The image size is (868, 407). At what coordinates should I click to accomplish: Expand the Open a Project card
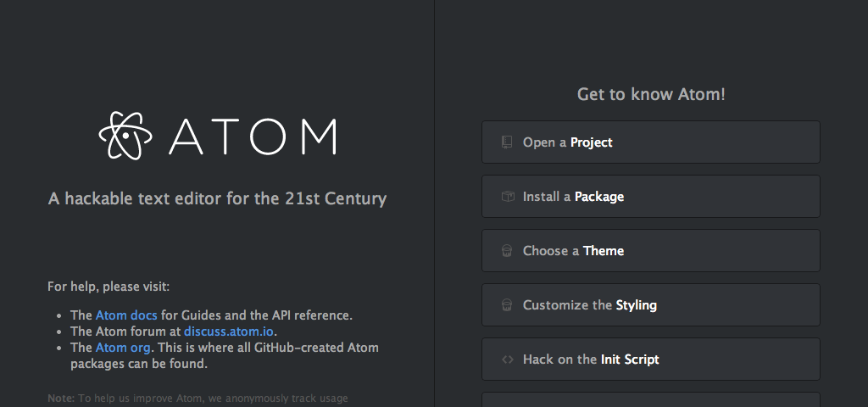pos(650,142)
